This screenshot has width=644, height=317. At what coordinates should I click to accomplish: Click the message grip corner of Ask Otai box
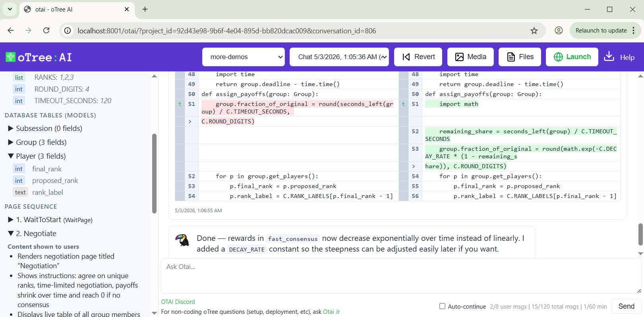639,291
